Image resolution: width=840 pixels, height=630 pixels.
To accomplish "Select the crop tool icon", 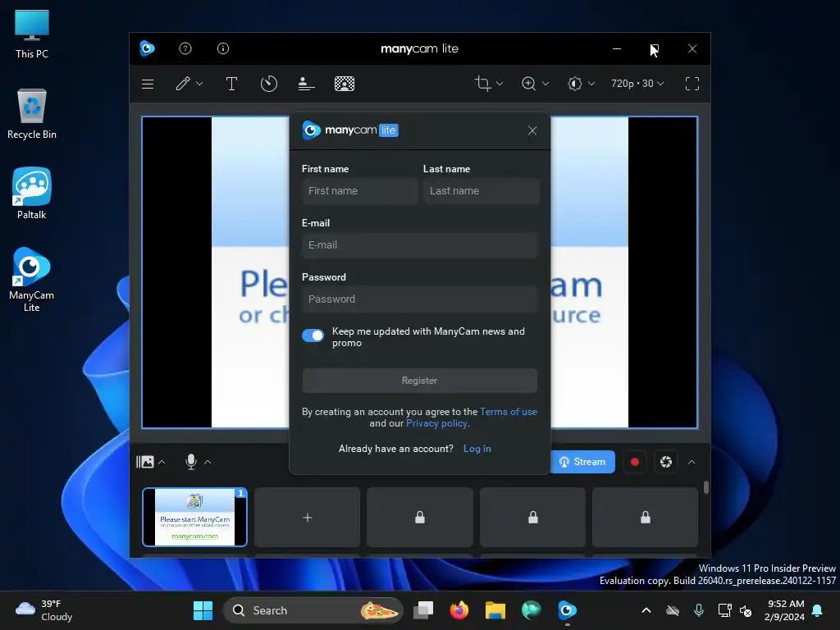I will pos(482,84).
